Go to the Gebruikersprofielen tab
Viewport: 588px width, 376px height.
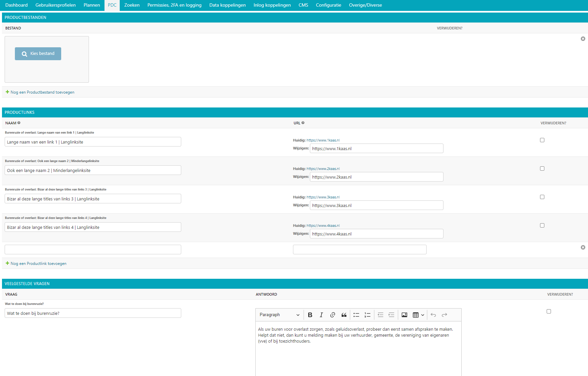click(x=56, y=5)
